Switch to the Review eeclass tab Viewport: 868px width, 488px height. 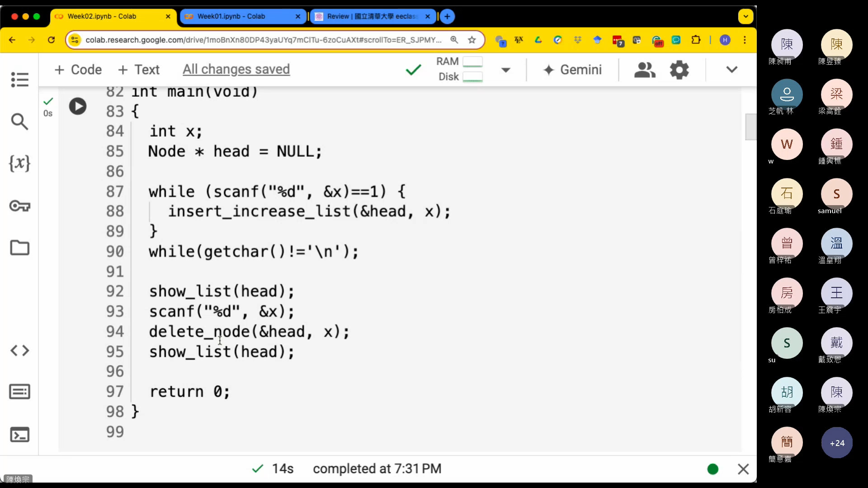click(372, 16)
